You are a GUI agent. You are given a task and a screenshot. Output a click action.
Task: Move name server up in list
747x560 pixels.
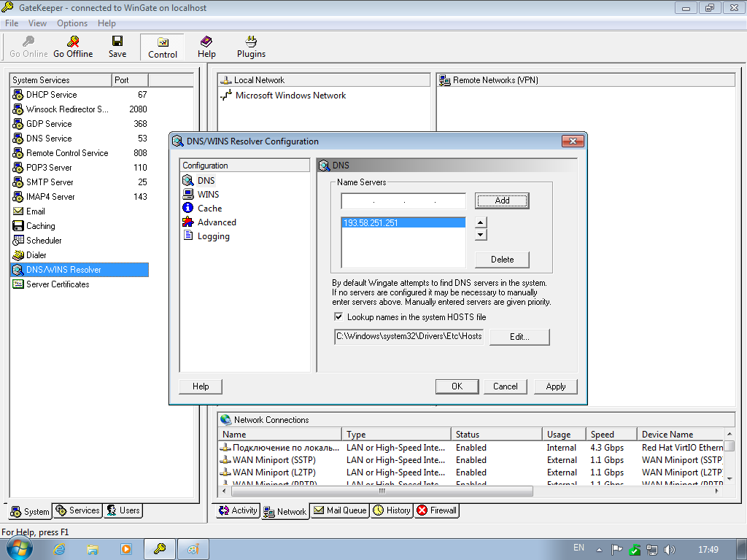point(481,222)
